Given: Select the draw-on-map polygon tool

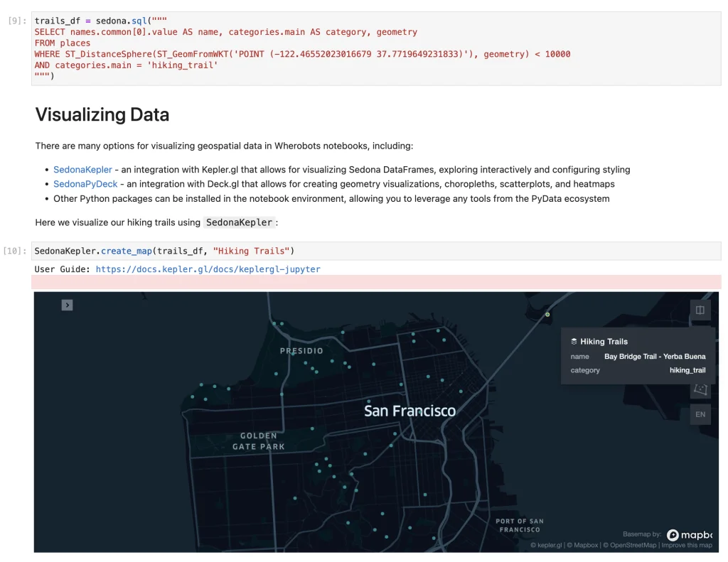Looking at the screenshot, I should 700,389.
